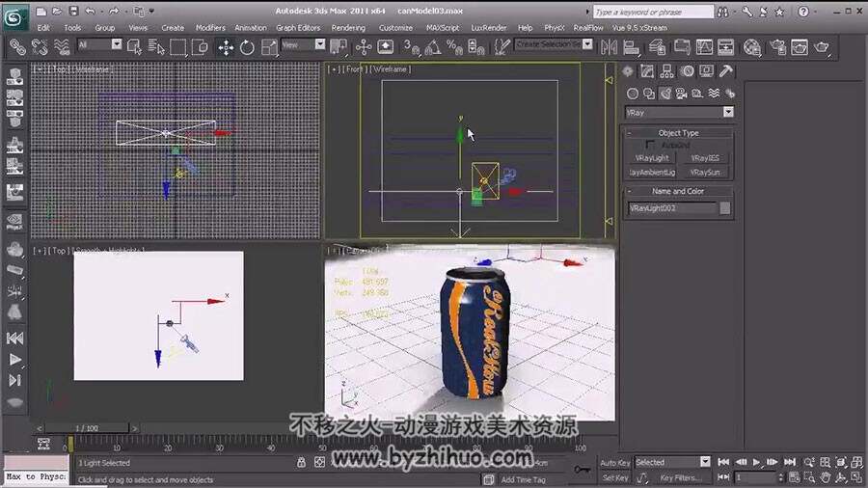Open Quick Access Toolbar customize arrow

pos(151,11)
